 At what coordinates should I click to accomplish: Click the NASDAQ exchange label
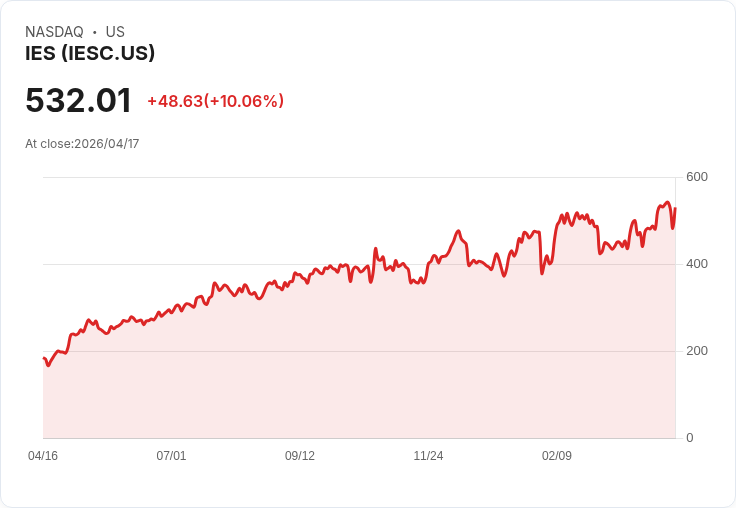click(54, 32)
